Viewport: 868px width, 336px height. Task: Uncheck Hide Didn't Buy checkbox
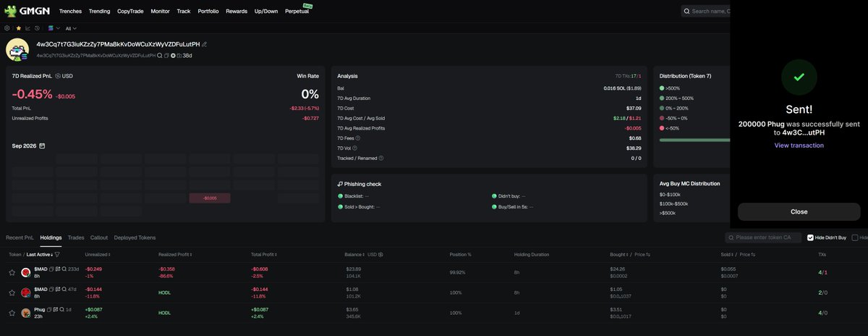tap(809, 238)
